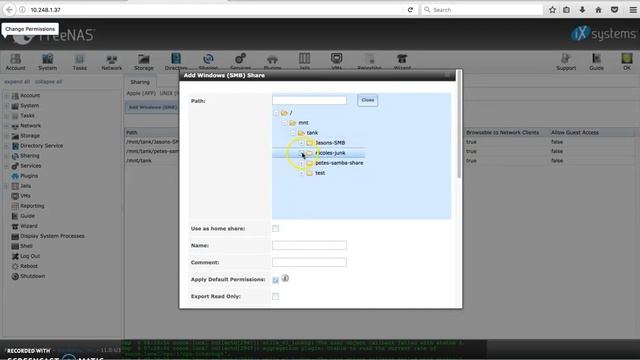This screenshot has width=640, height=360.
Task: Select Reboot in the sidebar tree
Action: (x=29, y=266)
